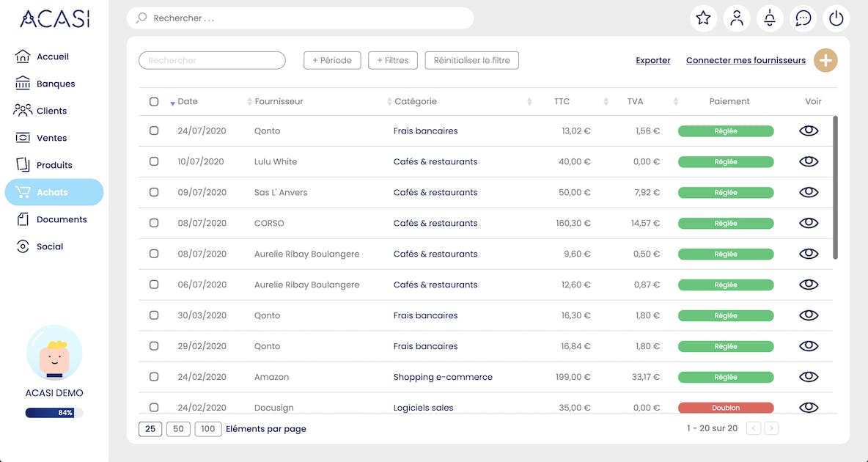Expand the Filtres options
Image resolution: width=868 pixels, height=462 pixels.
393,60
